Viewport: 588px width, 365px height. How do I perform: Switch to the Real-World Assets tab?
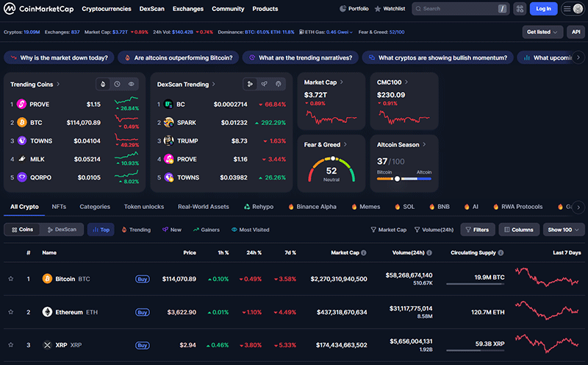coord(204,207)
